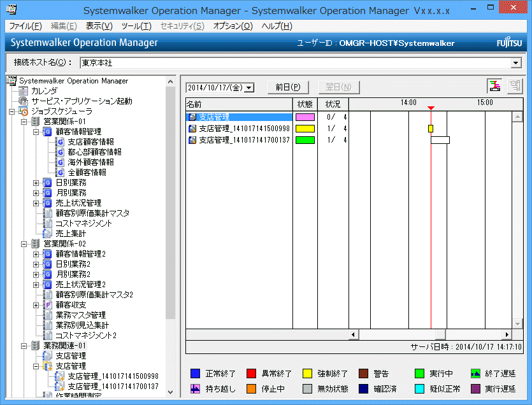Click icon of 支店管理_141017141500998 in tree
This screenshot has width=532, height=405.
tap(60, 376)
